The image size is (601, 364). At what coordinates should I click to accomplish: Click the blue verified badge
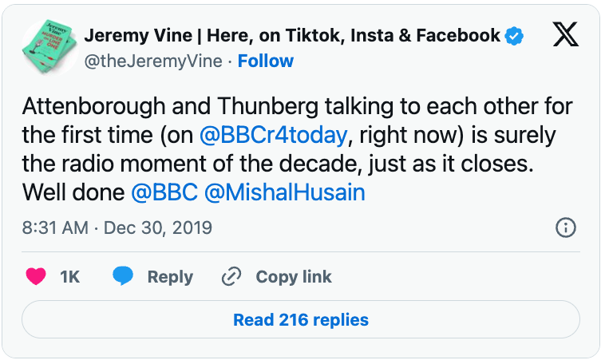(x=516, y=36)
